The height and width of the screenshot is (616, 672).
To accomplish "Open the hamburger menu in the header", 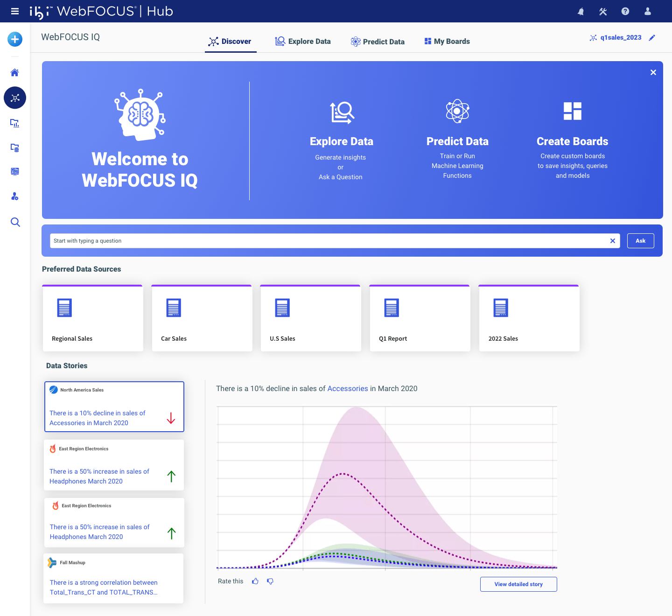I will pyautogui.click(x=15, y=11).
